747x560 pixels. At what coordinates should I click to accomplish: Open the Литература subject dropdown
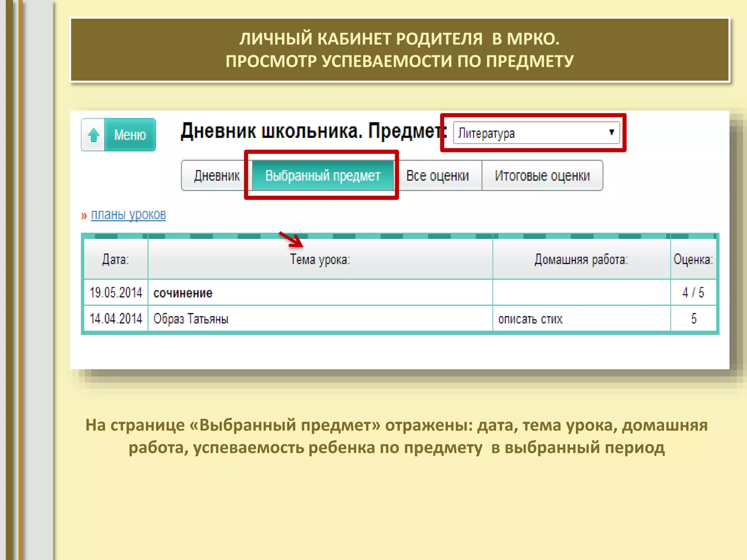click(x=536, y=133)
